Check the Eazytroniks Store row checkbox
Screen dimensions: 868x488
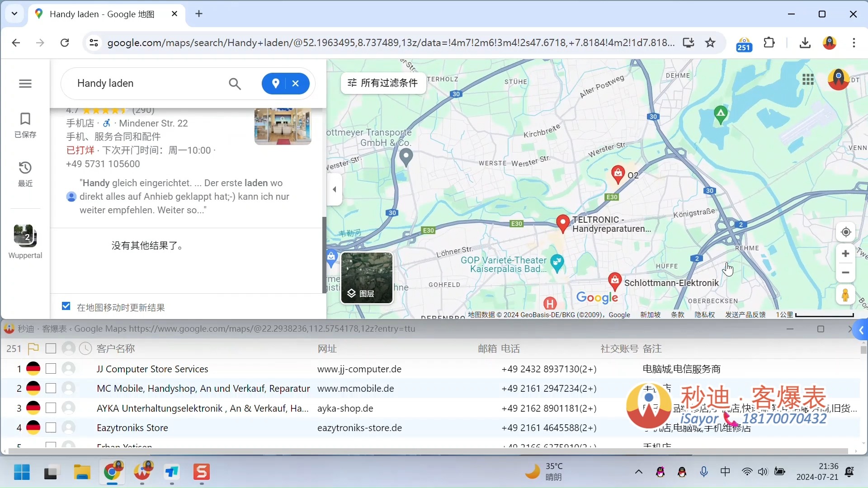[51, 427]
